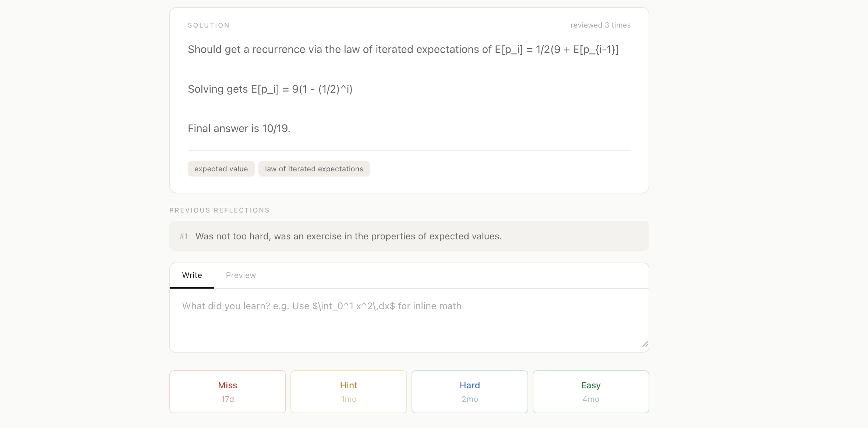Select the Write tab
Viewport: 868px width, 428px height.
192,275
